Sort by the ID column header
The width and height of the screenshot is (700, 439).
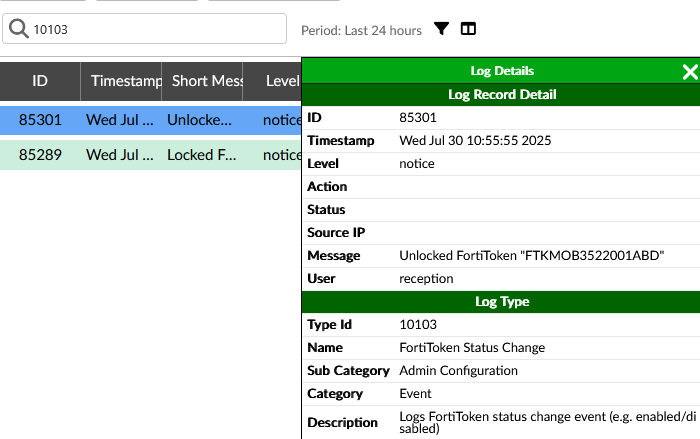click(40, 81)
